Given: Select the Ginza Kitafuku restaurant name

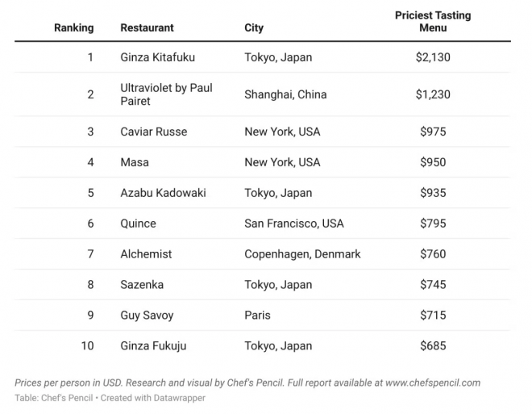Looking at the screenshot, I should point(157,57).
